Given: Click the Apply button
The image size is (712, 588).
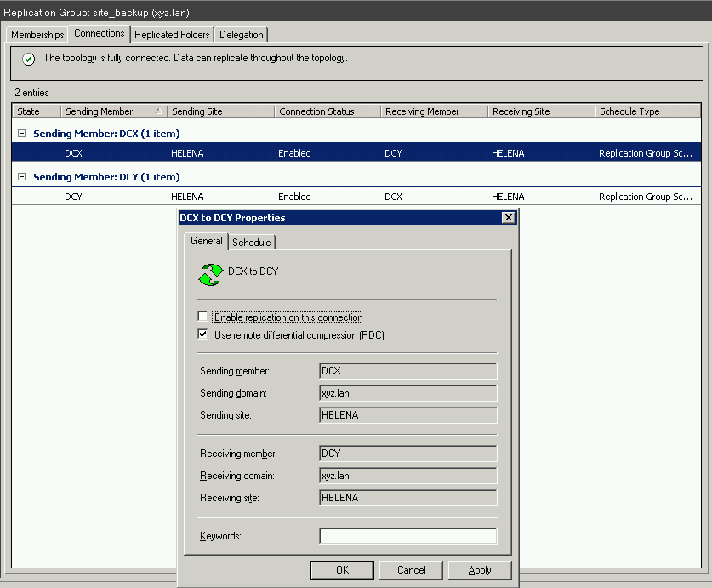Looking at the screenshot, I should pyautogui.click(x=480, y=570).
